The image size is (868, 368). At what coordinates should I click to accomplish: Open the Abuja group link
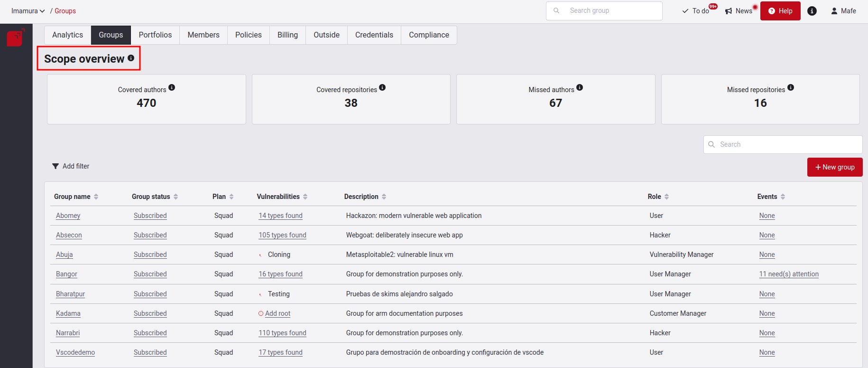click(x=65, y=255)
